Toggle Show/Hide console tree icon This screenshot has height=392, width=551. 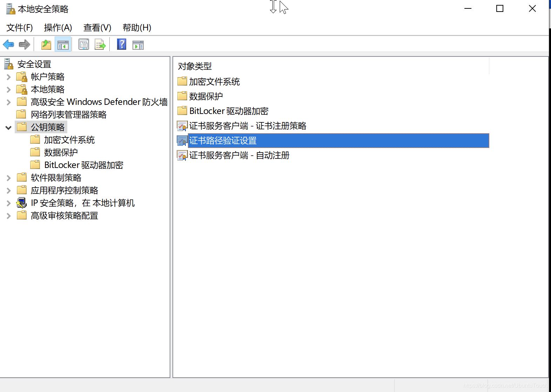point(63,45)
